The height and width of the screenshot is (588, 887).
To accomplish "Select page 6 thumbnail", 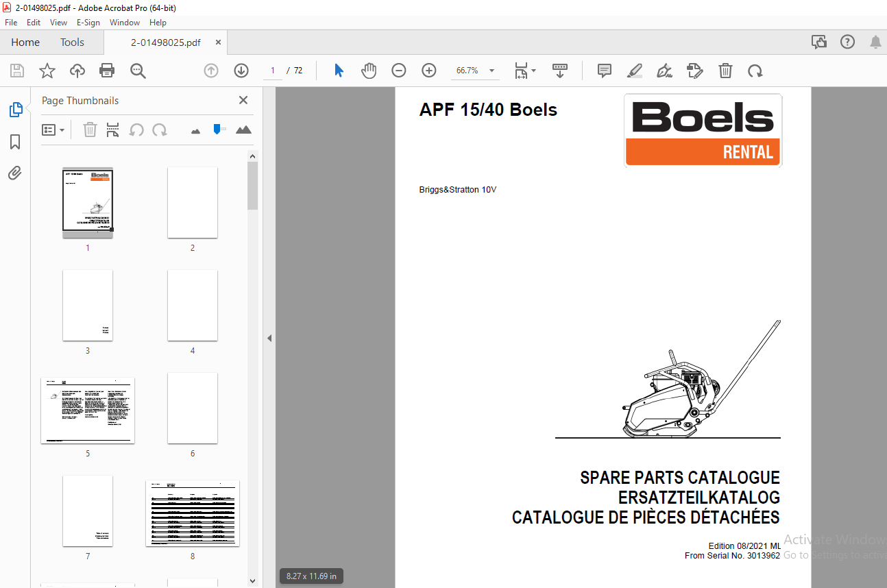I will [193, 408].
